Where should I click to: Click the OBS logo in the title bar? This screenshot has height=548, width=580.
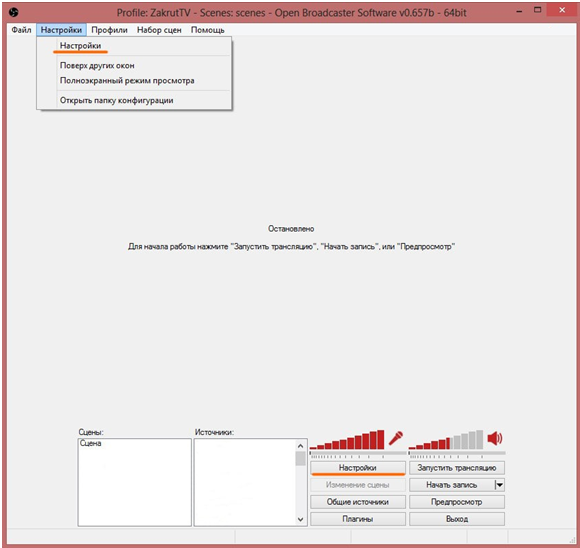pyautogui.click(x=13, y=13)
